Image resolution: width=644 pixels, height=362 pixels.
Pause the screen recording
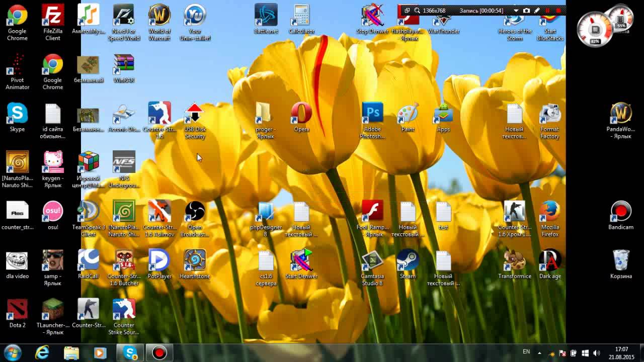(547, 11)
